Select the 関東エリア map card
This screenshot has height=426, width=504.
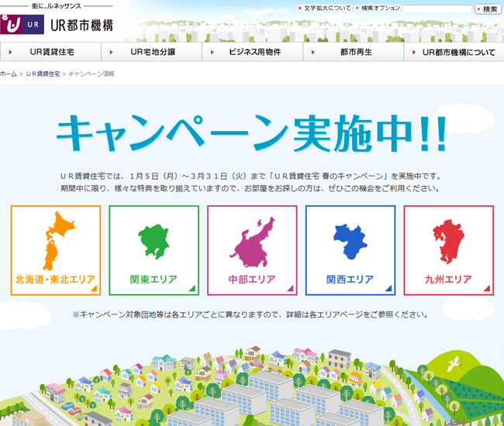[154, 250]
